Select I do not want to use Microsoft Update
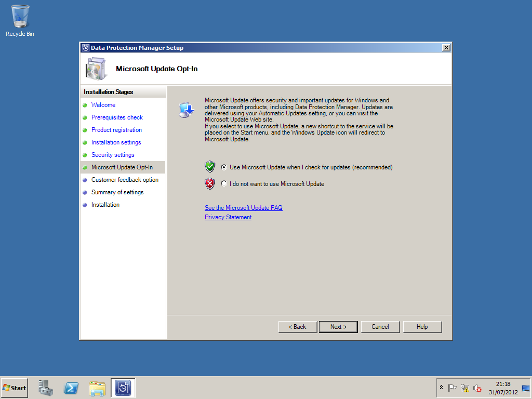The height and width of the screenshot is (399, 532). pos(272,184)
